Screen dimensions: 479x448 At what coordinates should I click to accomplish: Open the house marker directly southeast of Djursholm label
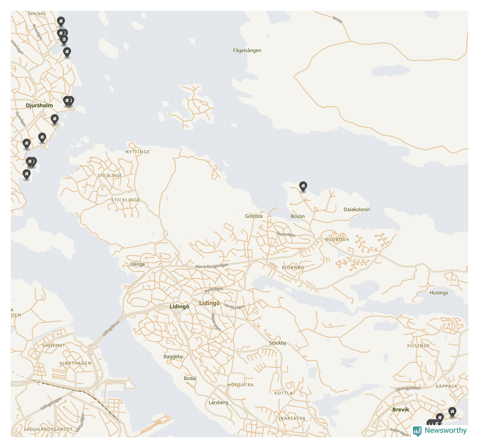[54, 119]
